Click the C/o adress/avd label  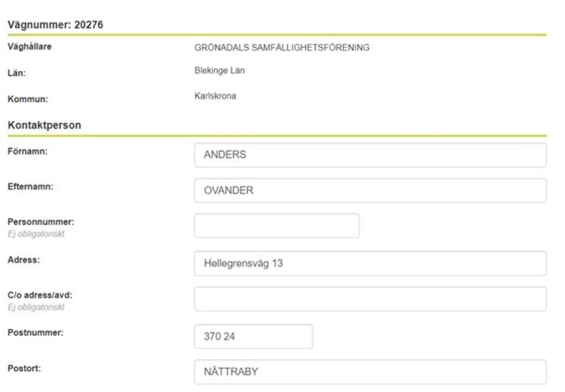40,295
